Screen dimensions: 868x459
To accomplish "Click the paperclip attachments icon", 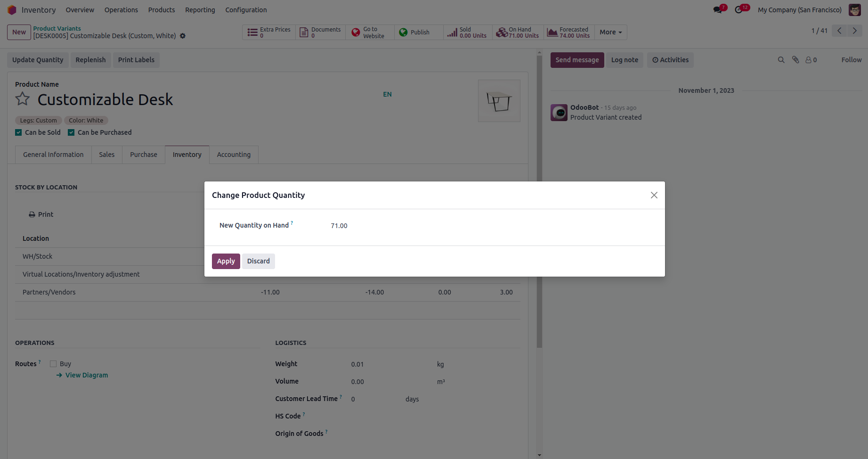I will pyautogui.click(x=795, y=60).
